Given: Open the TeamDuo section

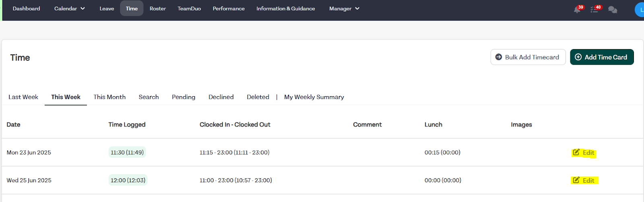Looking at the screenshot, I should click(x=189, y=8).
